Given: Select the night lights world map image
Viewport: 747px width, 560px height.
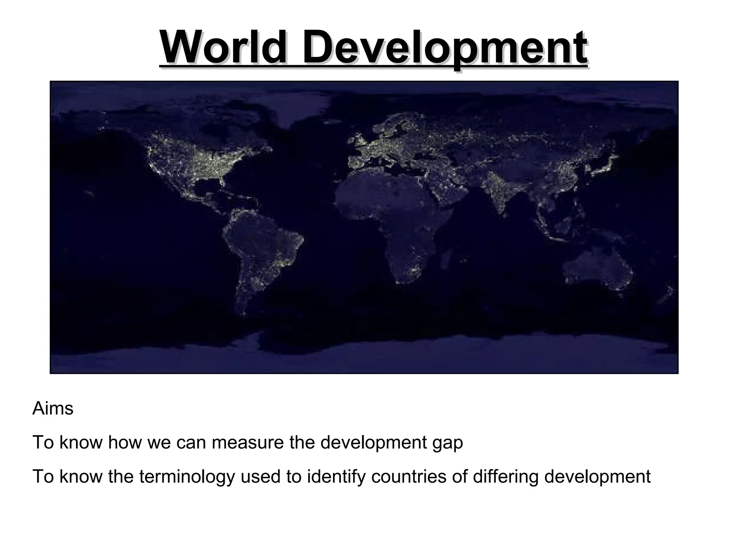Looking at the screenshot, I should (x=364, y=227).
